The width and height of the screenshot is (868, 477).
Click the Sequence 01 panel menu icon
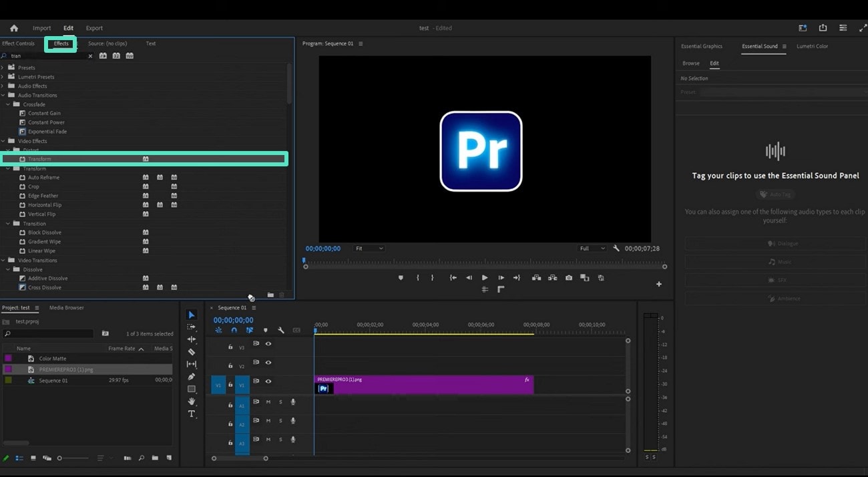[254, 308]
